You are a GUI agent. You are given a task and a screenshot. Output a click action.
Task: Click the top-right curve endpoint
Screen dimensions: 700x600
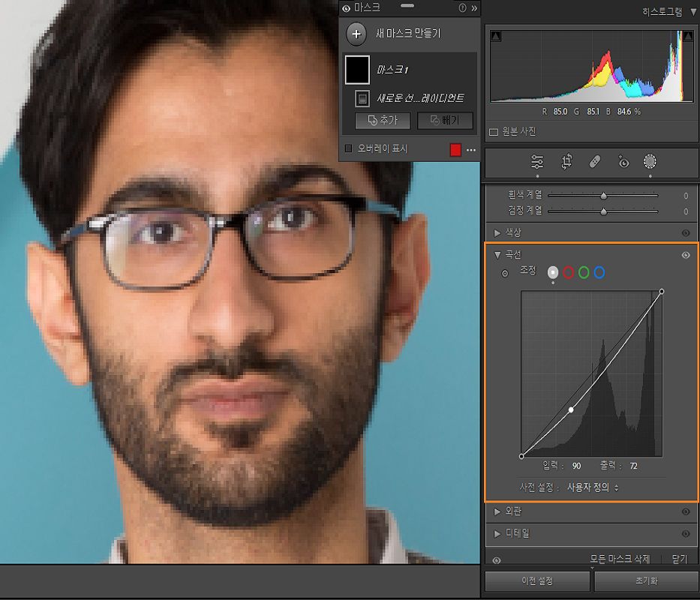point(662,292)
